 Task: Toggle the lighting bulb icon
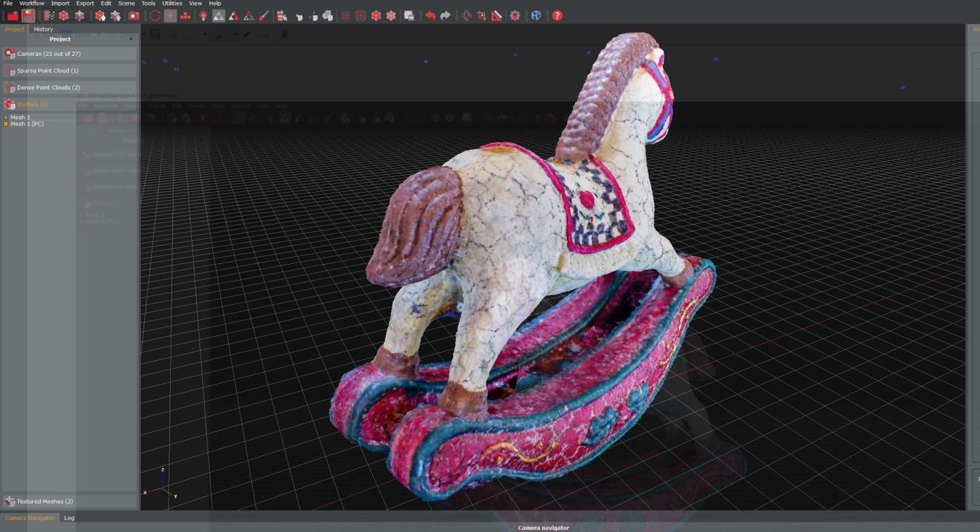pos(203,16)
